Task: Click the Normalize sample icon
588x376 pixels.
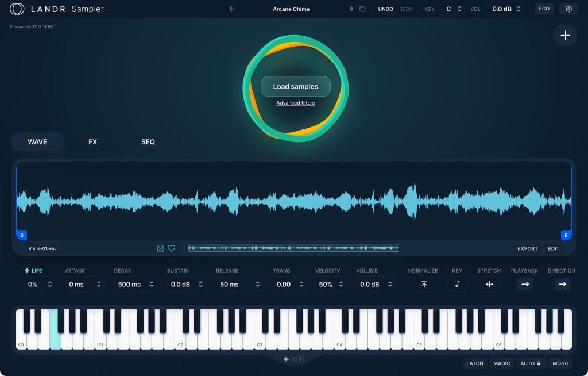Action: pos(423,284)
